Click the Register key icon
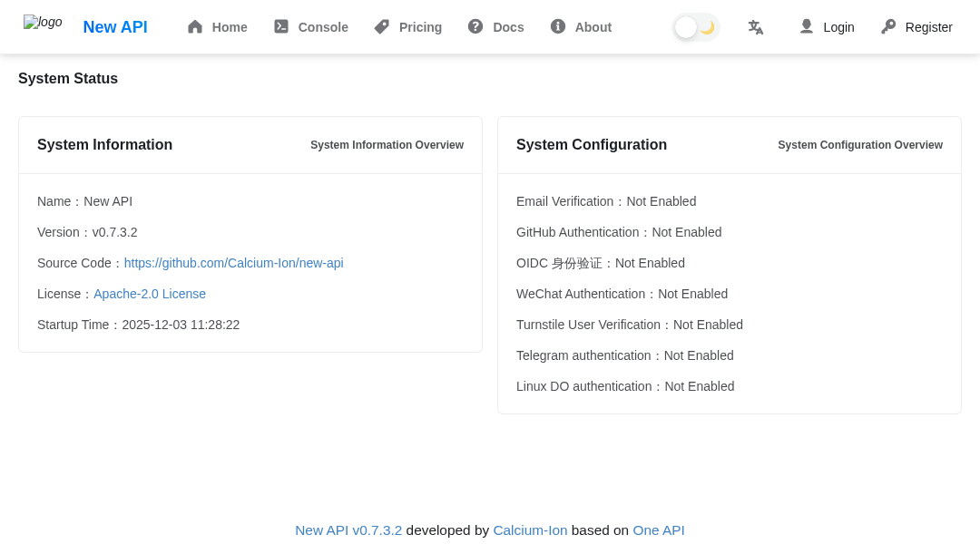The height and width of the screenshot is (544, 980). click(887, 27)
